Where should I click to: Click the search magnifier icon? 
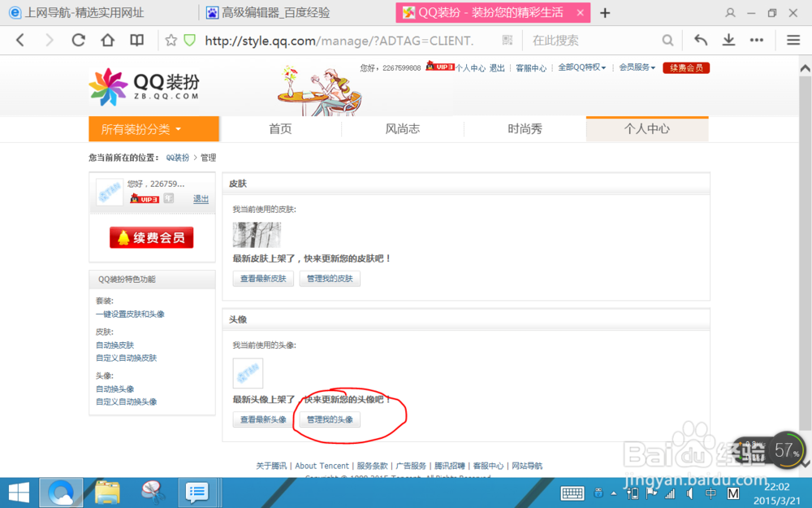(668, 40)
